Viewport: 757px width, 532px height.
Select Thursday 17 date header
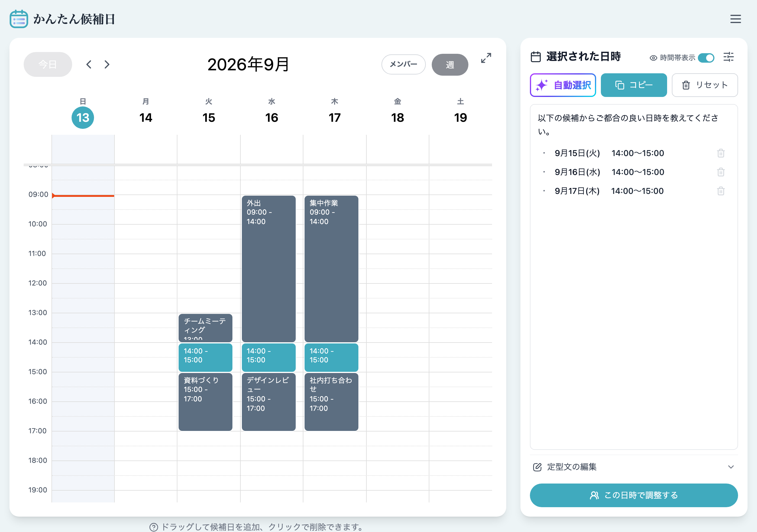[335, 118]
